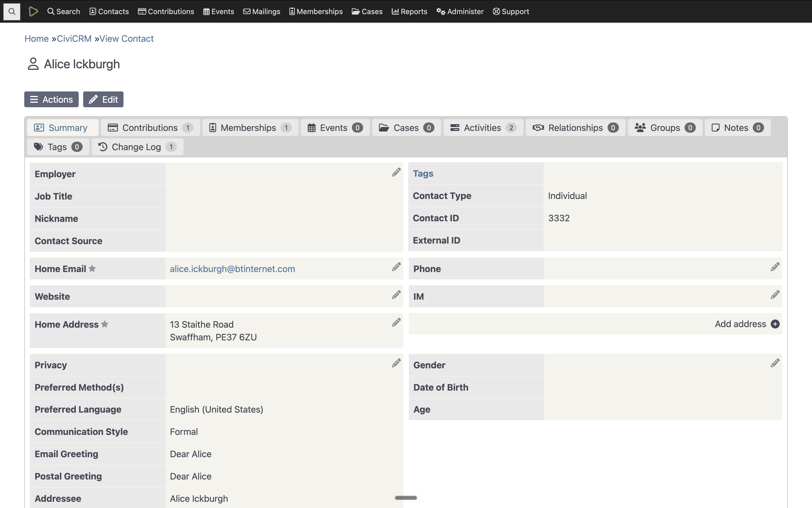
Task: Follow the View Contact breadcrumb link
Action: [127, 39]
